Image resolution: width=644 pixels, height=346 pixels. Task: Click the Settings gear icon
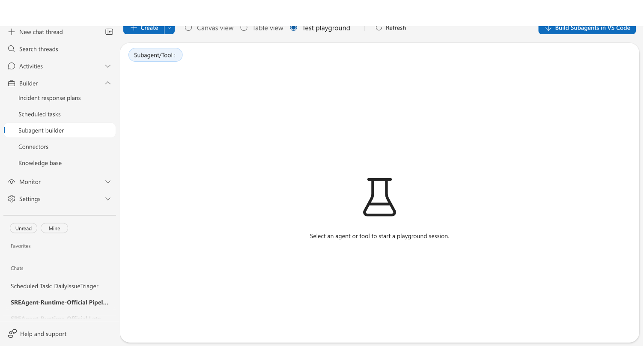(12, 199)
